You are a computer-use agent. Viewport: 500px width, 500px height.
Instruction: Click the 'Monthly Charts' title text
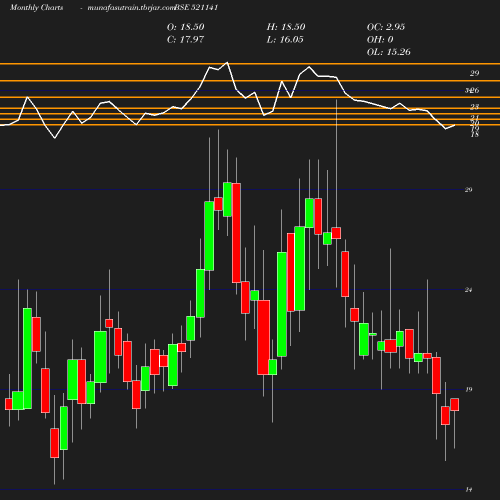coord(37,8)
